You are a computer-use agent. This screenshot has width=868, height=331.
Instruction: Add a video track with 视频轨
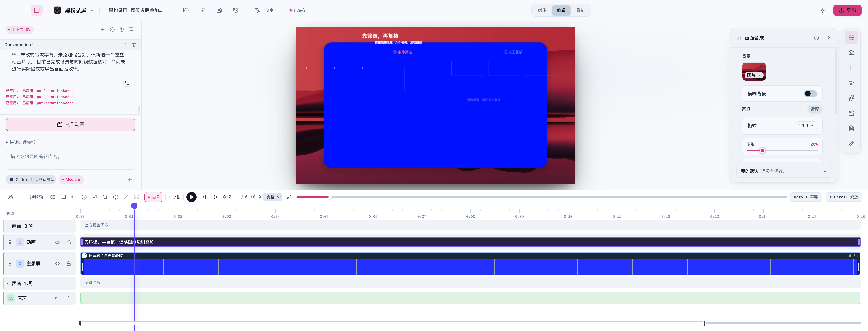click(34, 197)
